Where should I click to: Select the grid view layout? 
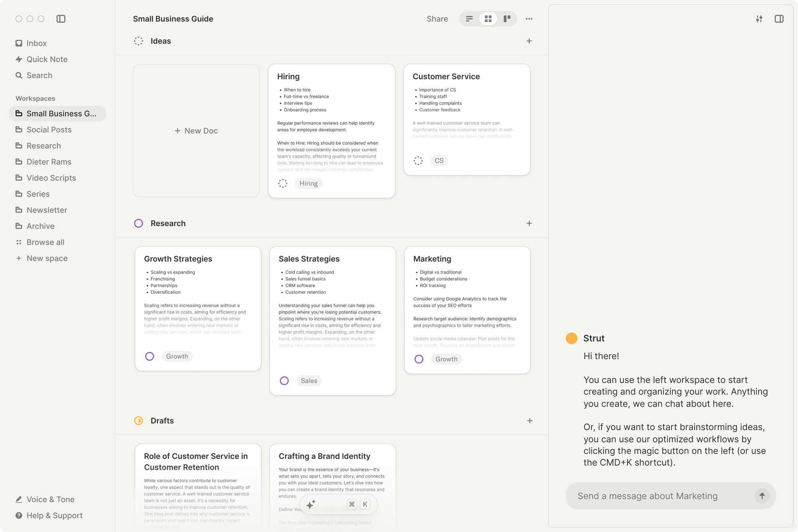(x=488, y=19)
